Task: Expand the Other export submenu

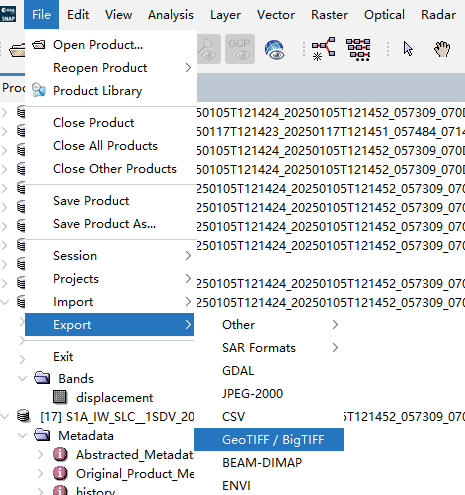Action: 269,325
